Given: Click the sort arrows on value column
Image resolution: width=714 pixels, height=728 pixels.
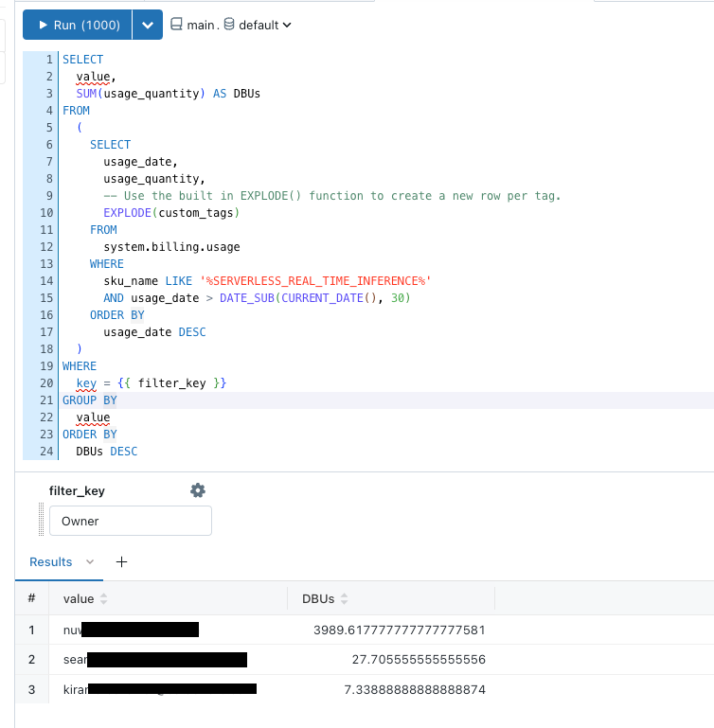Looking at the screenshot, I should (x=104, y=599).
